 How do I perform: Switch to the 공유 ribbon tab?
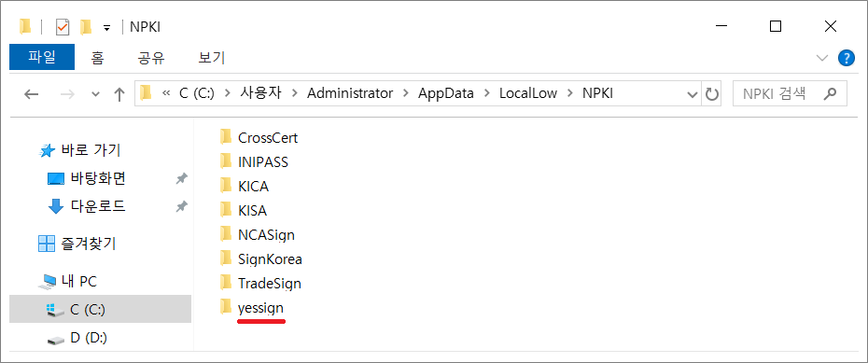pyautogui.click(x=151, y=58)
